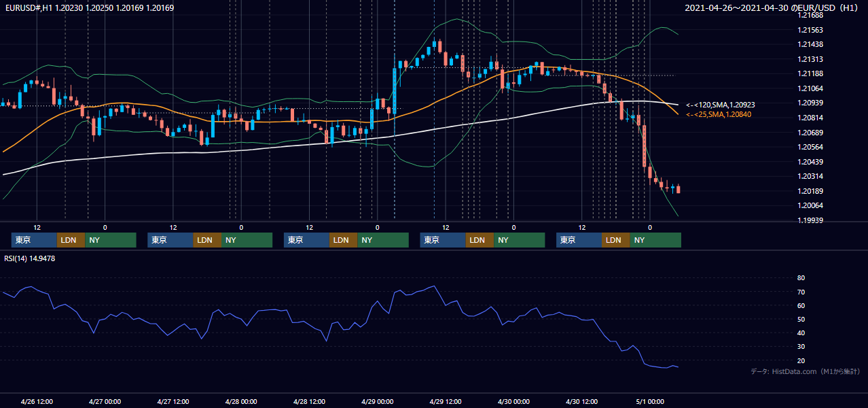The height and width of the screenshot is (408, 868).
Task: Click RSI scale level 70
Action: [801, 292]
